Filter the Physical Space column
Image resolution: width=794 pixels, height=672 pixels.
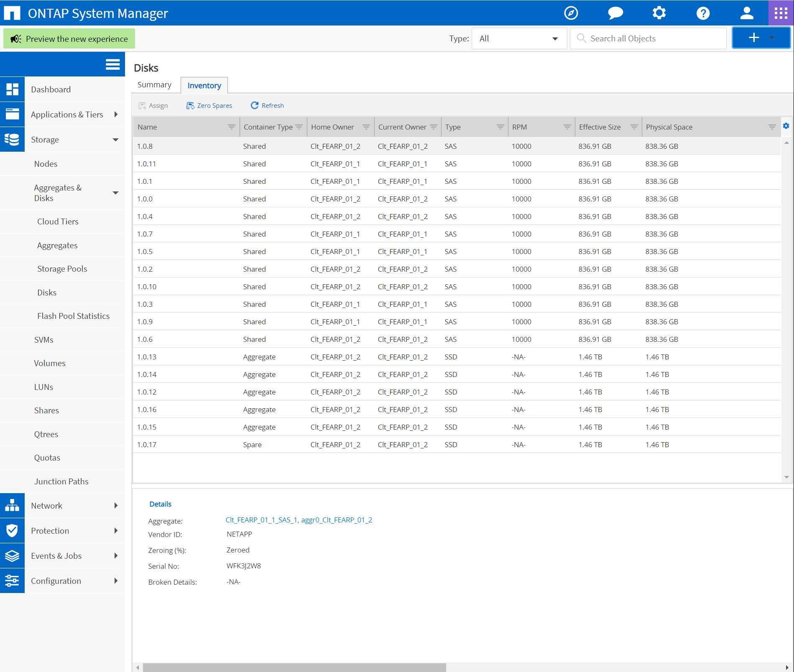(x=772, y=127)
